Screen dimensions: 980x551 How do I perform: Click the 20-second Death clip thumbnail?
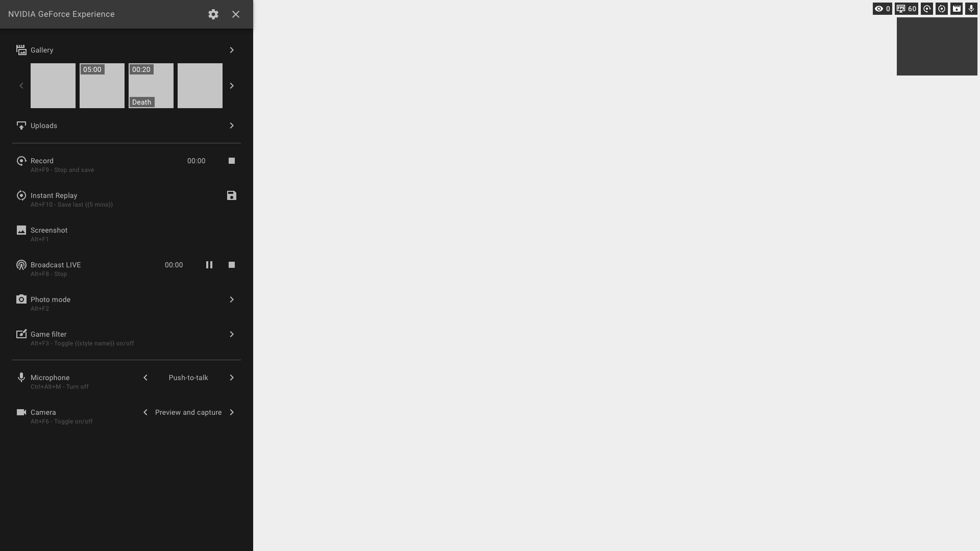[x=151, y=85]
